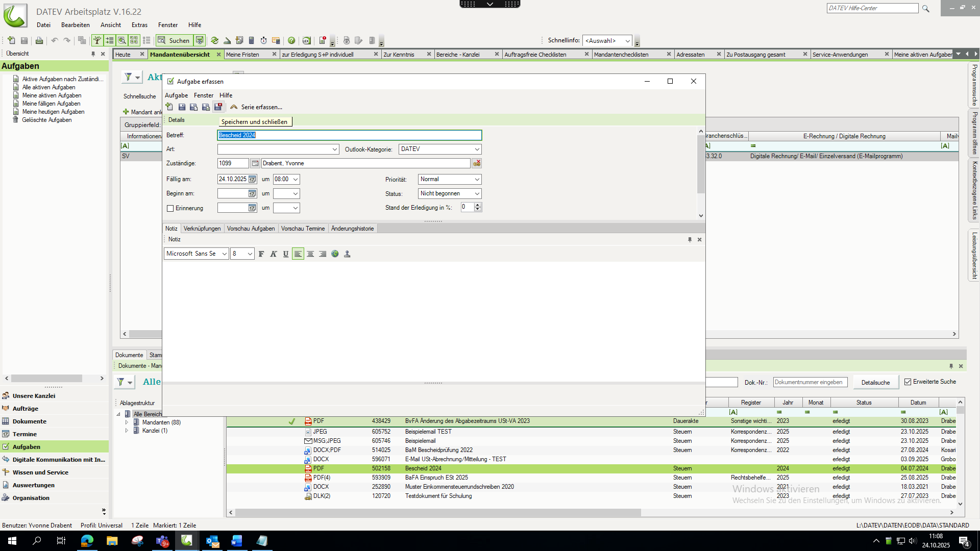
Task: Click the remove Zuständige icon with red X
Action: [477, 163]
